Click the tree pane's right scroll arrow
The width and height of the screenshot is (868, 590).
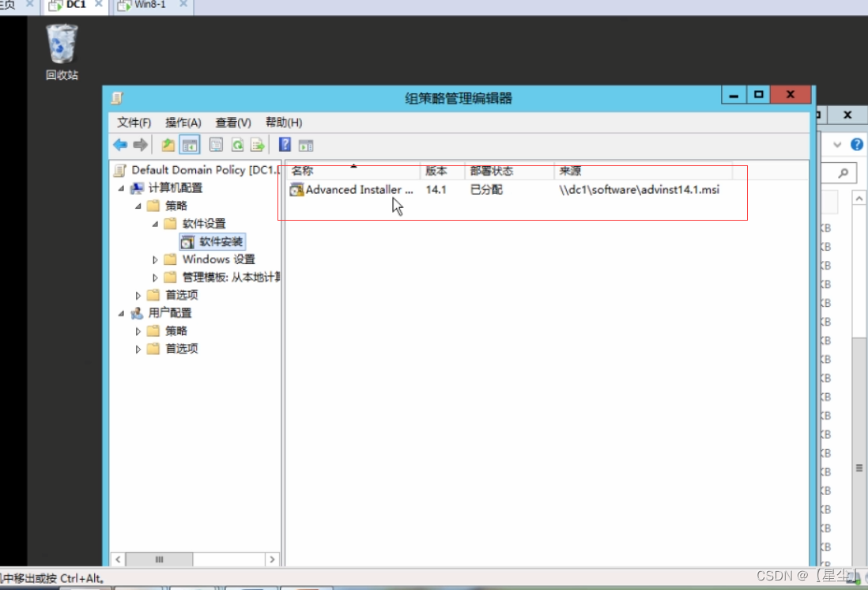(x=272, y=559)
